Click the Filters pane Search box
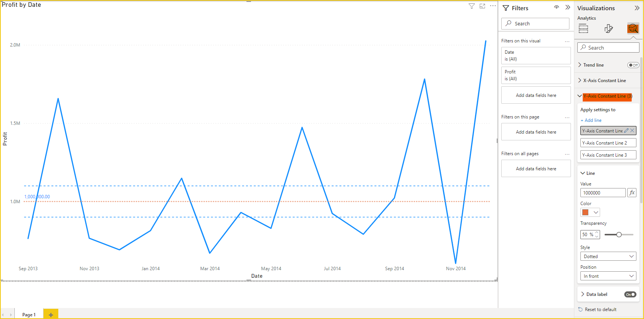 [x=535, y=23]
